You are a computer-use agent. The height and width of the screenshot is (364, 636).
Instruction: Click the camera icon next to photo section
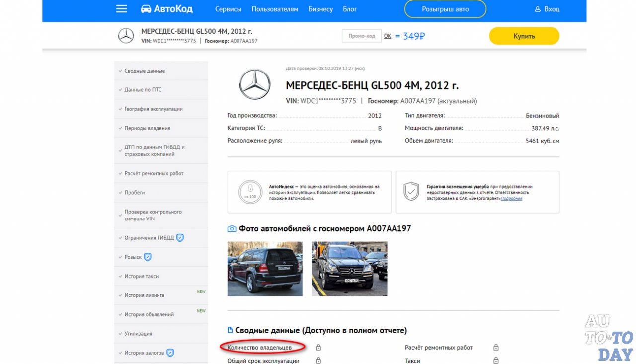tap(231, 228)
